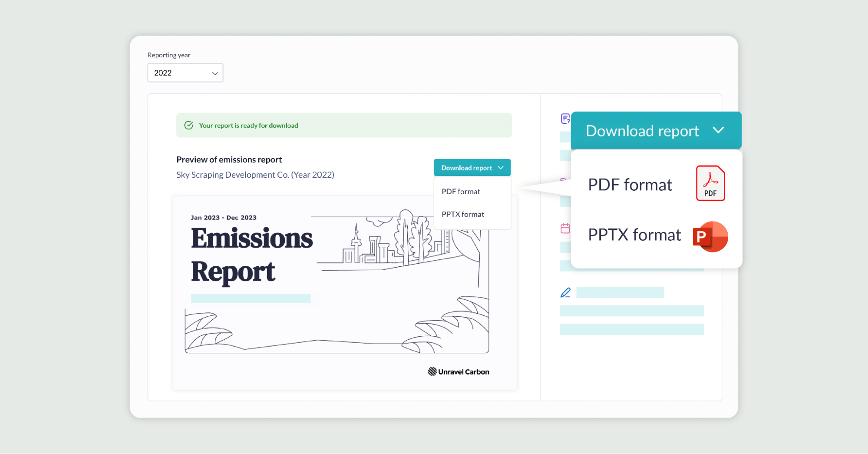Screen dimensions: 868x454
Task: Click the pink calendar icon in the sidebar
Action: click(564, 228)
